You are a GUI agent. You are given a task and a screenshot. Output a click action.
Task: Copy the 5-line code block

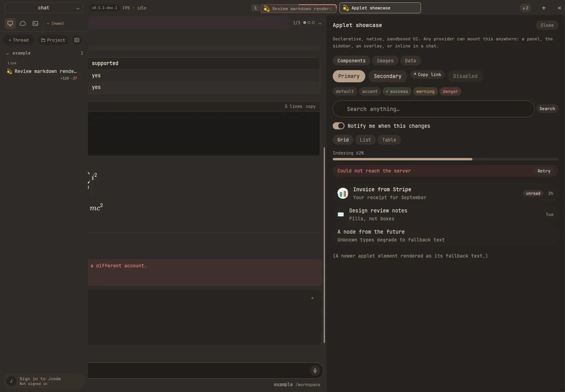pyautogui.click(x=311, y=107)
